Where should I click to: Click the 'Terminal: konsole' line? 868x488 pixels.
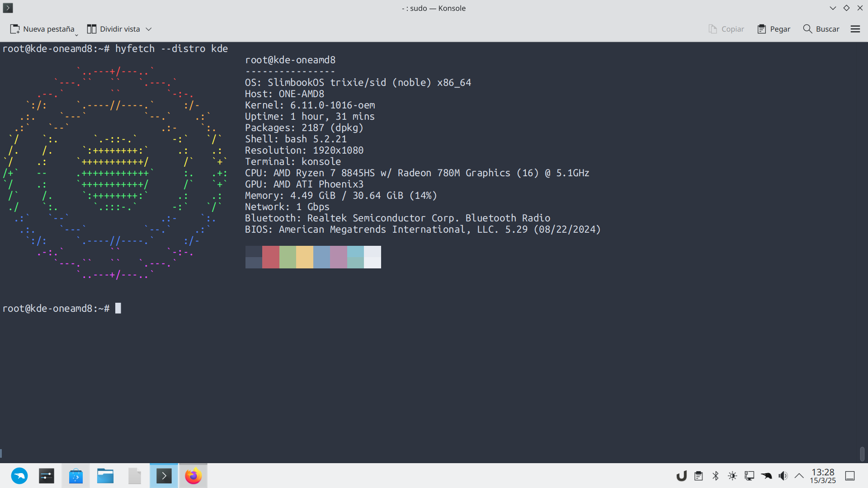pos(293,162)
